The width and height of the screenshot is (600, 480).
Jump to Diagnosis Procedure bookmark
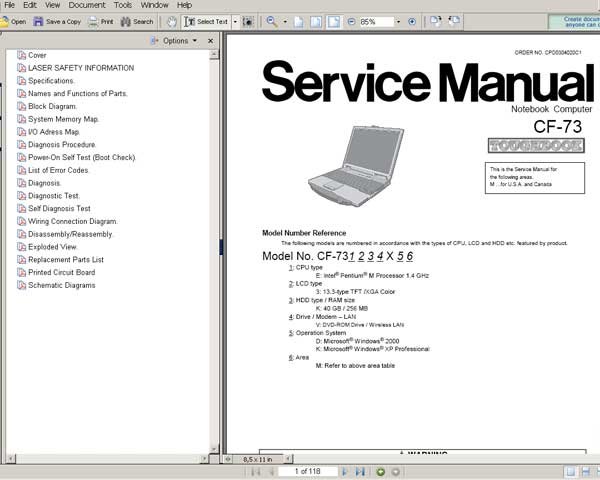coord(62,144)
